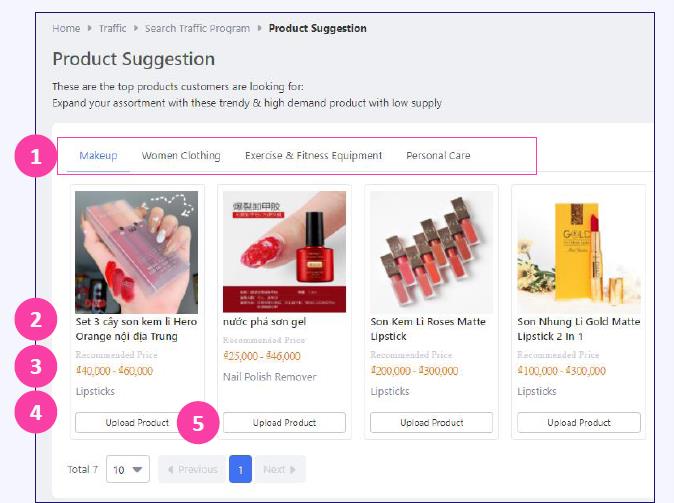
Task: Click Gold Matte Lipstick 2 in 1 image
Action: (x=579, y=252)
